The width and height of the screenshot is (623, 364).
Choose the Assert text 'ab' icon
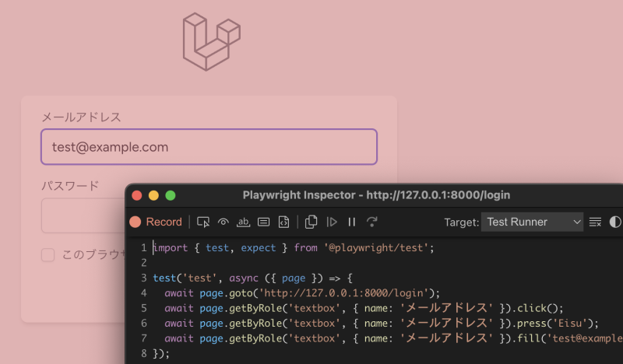point(244,222)
